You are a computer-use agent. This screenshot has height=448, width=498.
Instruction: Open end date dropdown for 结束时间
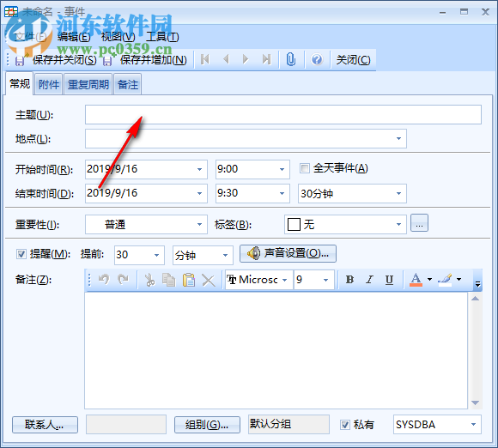coord(199,193)
